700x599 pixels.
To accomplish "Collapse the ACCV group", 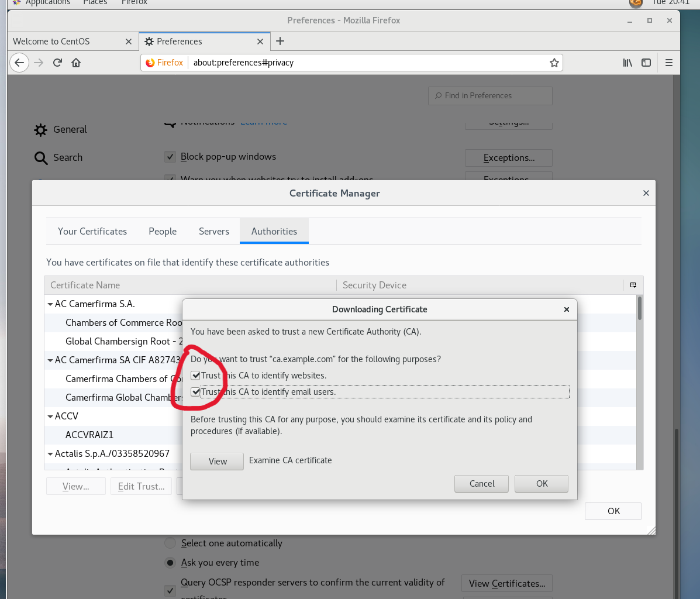I will click(x=50, y=416).
